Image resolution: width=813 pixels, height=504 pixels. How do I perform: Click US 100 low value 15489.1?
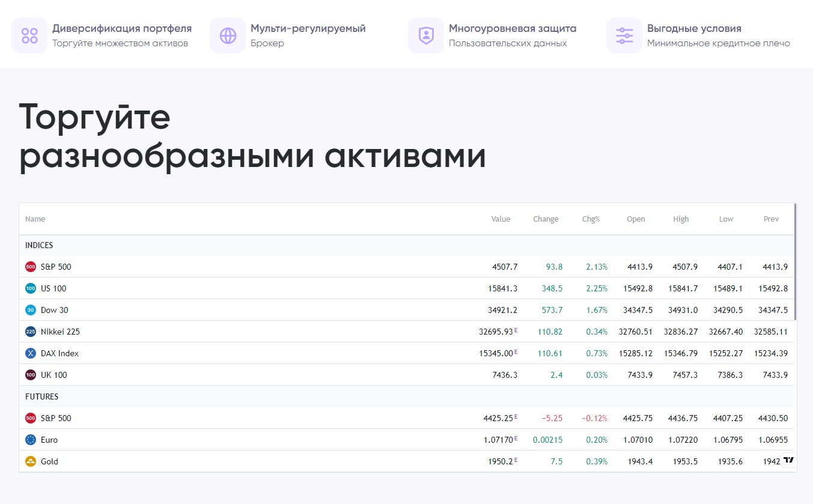(x=728, y=288)
